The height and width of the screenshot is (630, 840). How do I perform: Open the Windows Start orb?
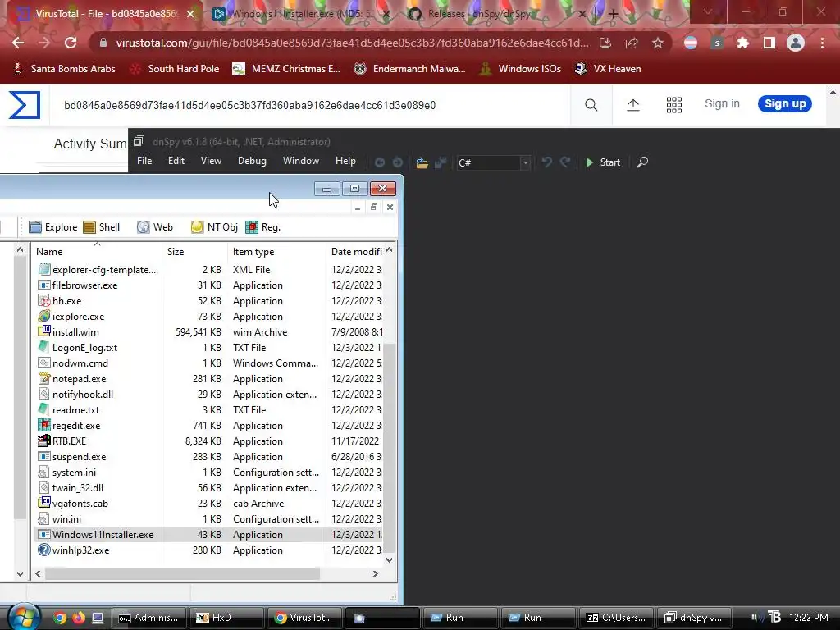pyautogui.click(x=22, y=617)
